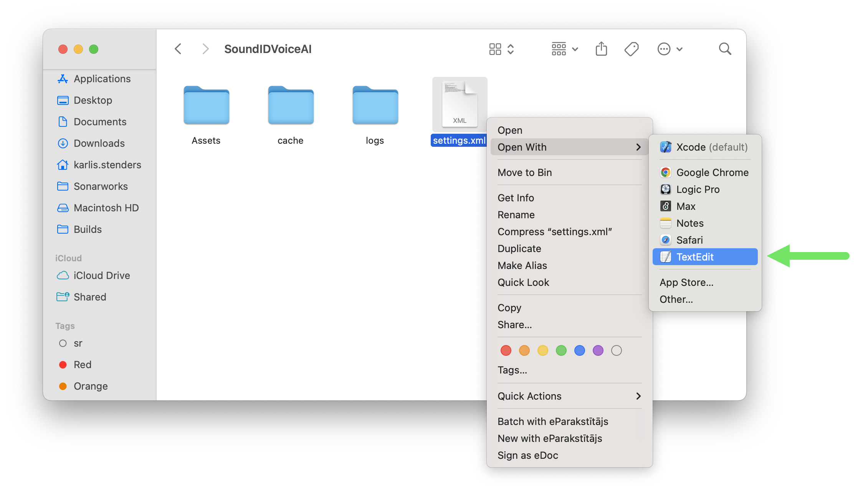Choose Sign as eDoc

(569, 455)
